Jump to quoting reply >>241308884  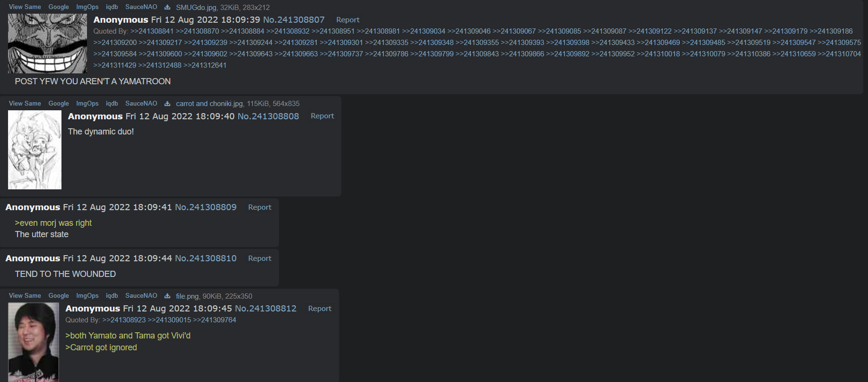(243, 31)
